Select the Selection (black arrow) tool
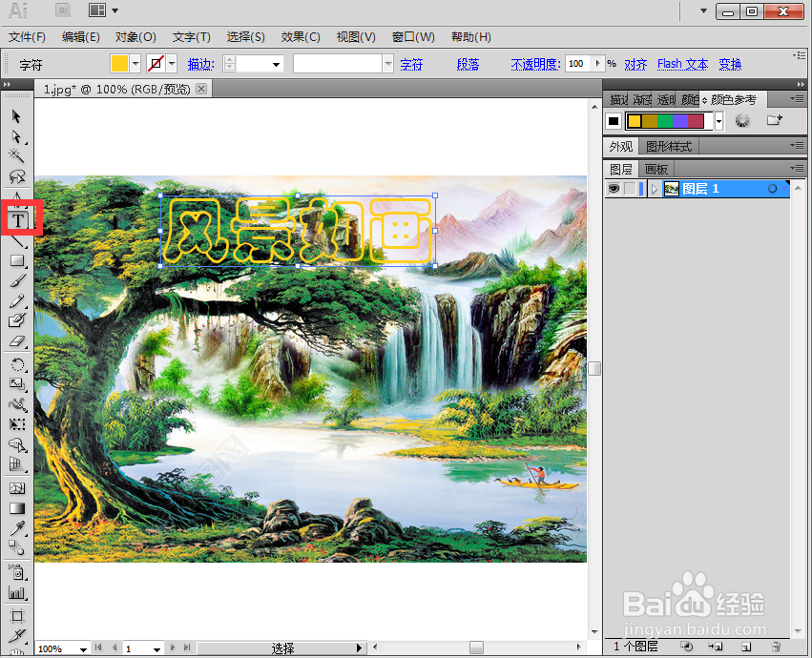 [16, 116]
